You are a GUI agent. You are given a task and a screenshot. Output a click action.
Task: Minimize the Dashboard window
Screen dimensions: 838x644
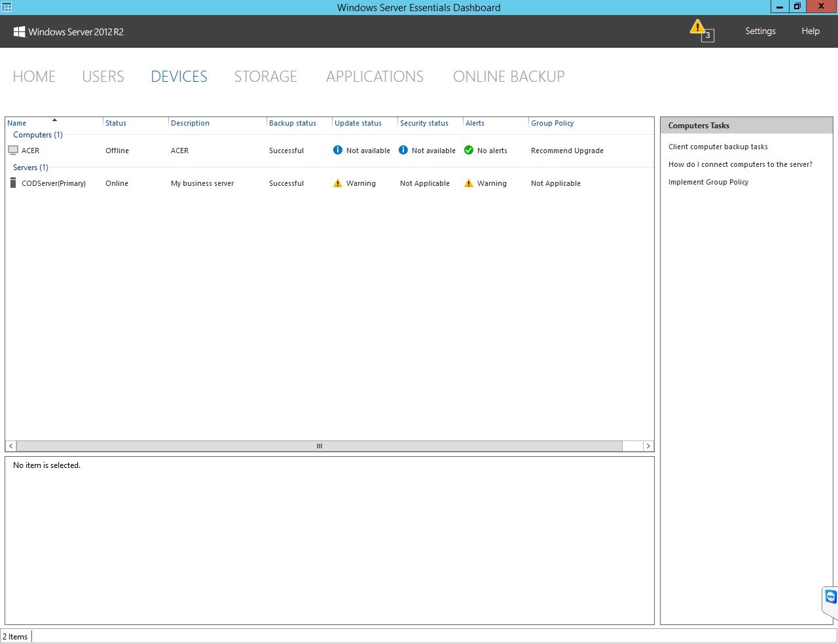780,7
